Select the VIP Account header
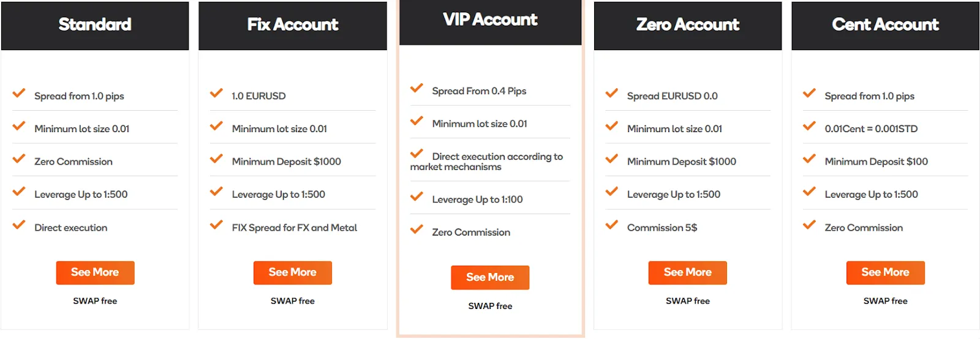The width and height of the screenshot is (980, 339). click(x=491, y=23)
